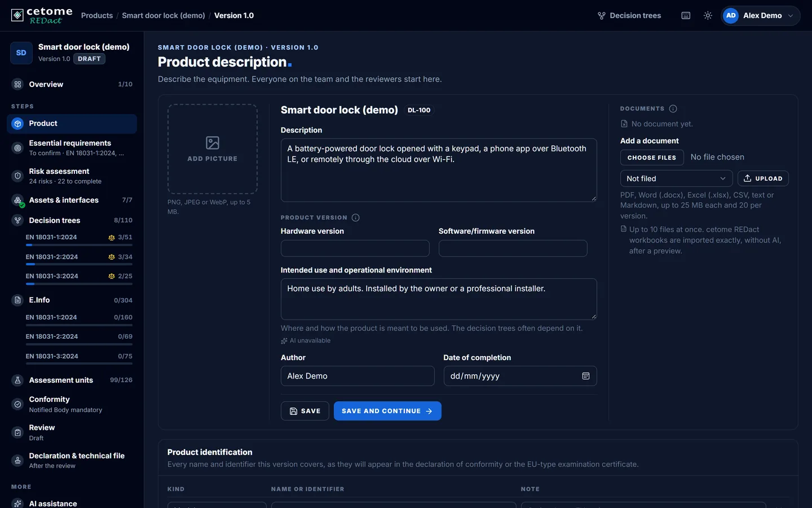
Task: Open AI assistance in sidebar
Action: point(72,503)
